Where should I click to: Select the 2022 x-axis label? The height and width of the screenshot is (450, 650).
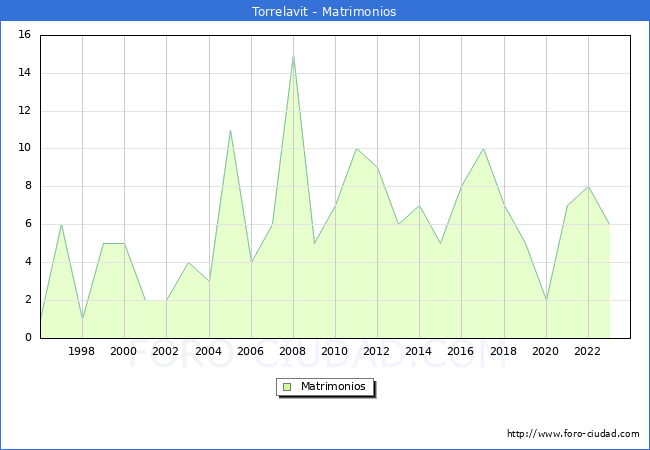click(x=587, y=351)
